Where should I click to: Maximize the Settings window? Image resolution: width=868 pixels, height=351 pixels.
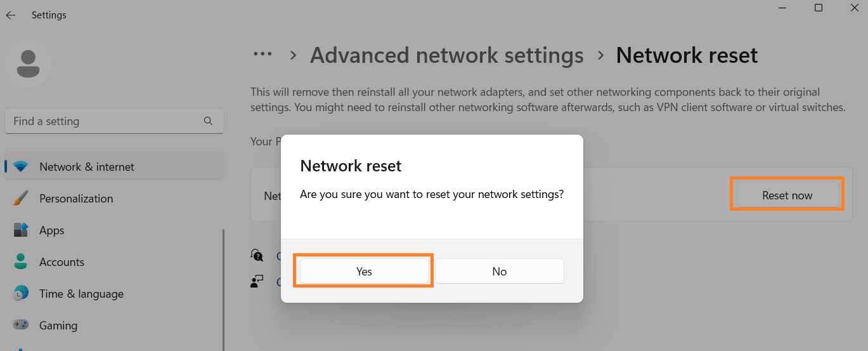[819, 8]
